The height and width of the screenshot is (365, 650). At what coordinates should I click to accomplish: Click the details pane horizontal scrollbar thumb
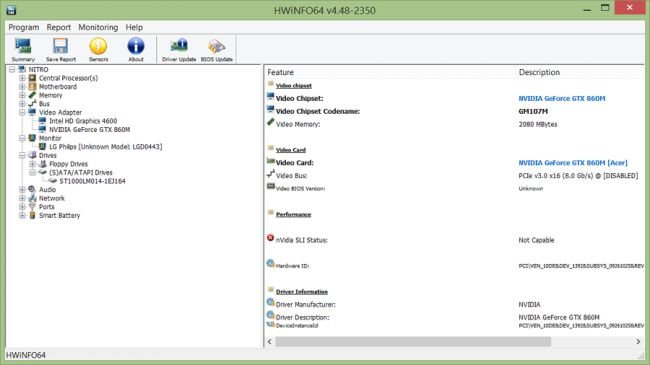[413, 341]
